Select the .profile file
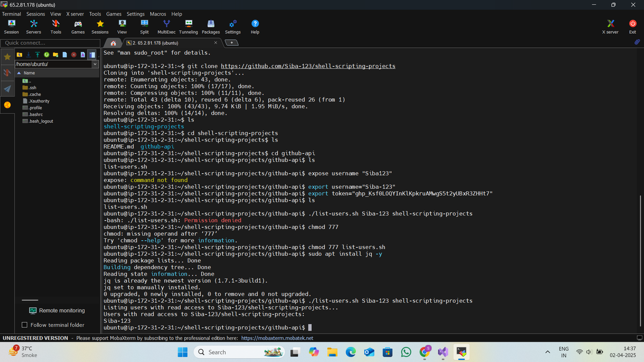Viewport: 644px width, 362px height. (32, 108)
